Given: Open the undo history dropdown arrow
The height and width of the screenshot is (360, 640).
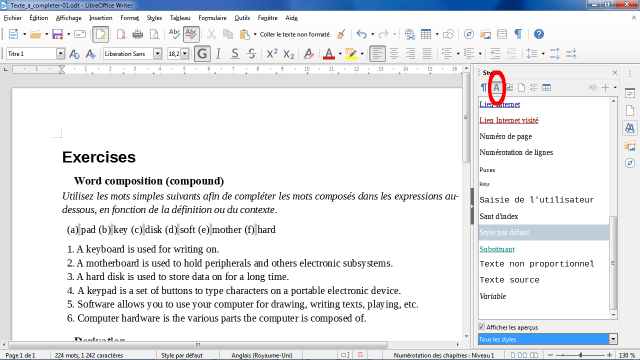Looking at the screenshot, I should point(372,34).
